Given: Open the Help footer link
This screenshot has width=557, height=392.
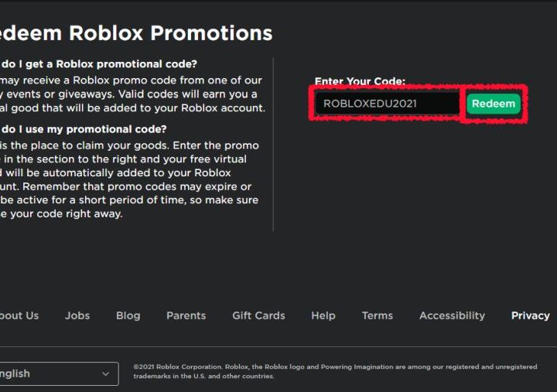Looking at the screenshot, I should click(x=323, y=315).
